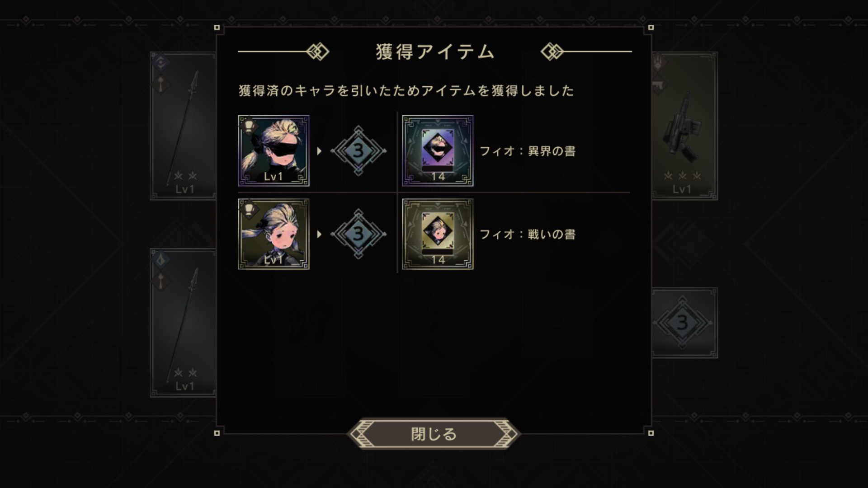This screenshot has width=868, height=488.
Task: Click the 閉じる close button
Action: (434, 434)
